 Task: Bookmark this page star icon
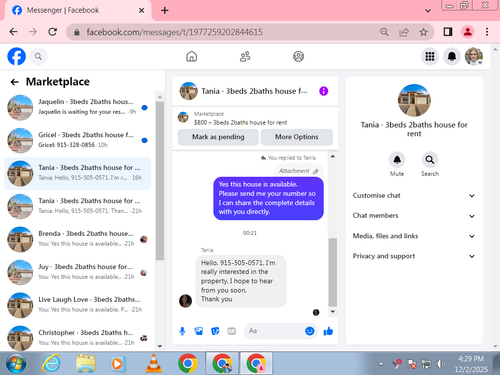point(423,32)
